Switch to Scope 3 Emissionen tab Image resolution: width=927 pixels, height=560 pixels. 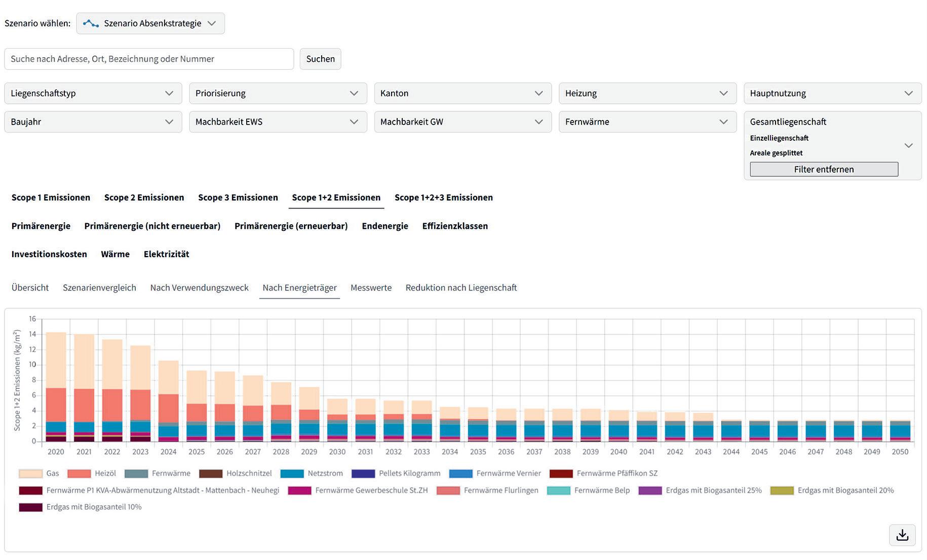(238, 197)
